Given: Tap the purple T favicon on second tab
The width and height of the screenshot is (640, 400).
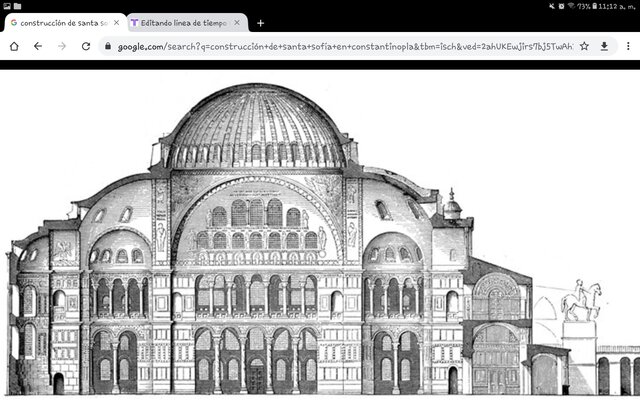Looking at the screenshot, I should [x=134, y=23].
